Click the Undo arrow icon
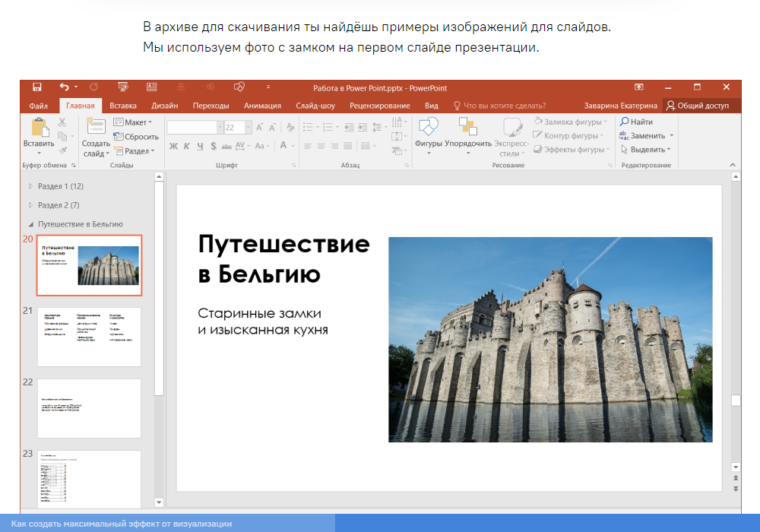Image resolution: width=760 pixels, height=532 pixels. (x=64, y=87)
